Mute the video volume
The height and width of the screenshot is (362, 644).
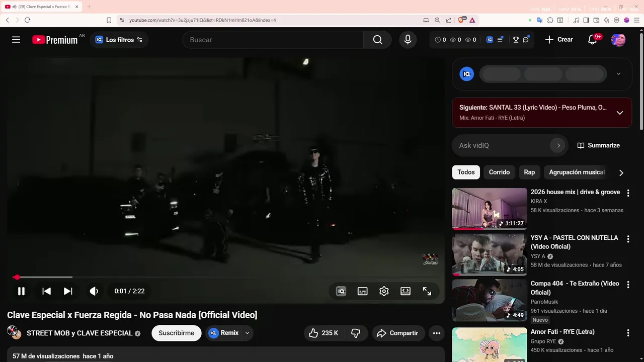[x=94, y=291]
